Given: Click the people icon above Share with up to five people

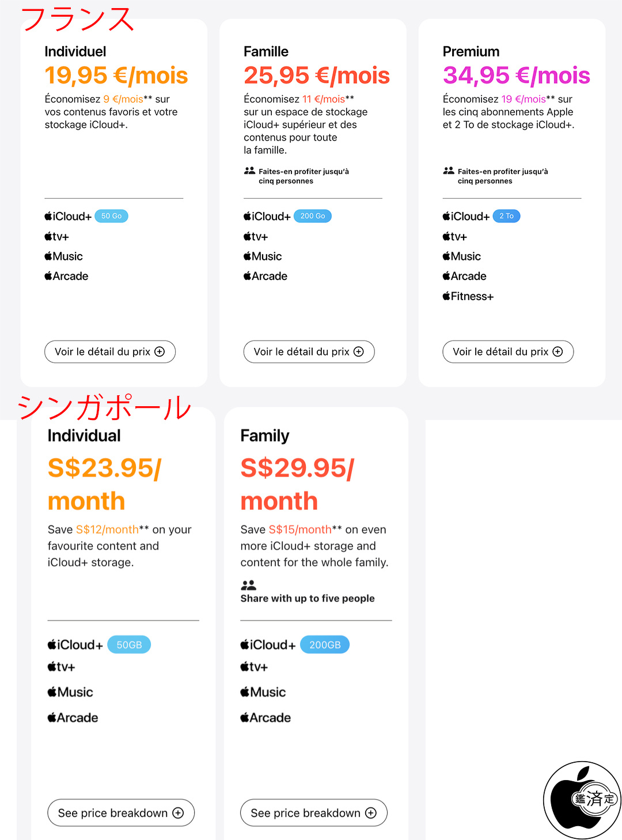Looking at the screenshot, I should [x=248, y=585].
